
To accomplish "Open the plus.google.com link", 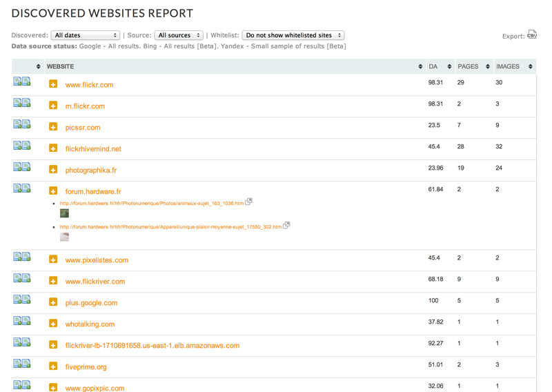I will pos(91,303).
